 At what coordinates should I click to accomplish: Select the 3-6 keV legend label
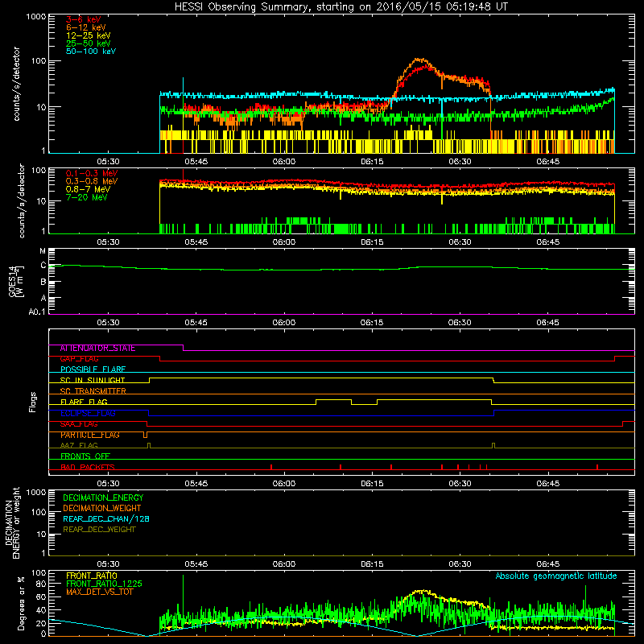(83, 19)
